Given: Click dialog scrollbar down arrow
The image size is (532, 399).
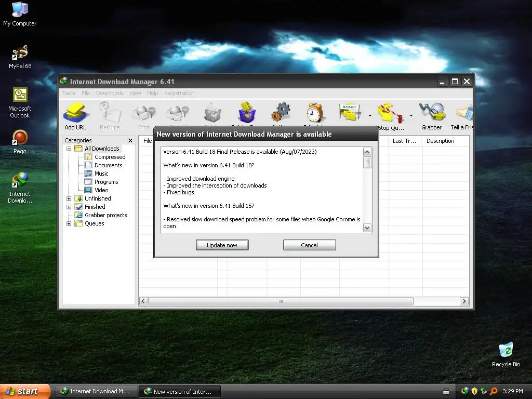Looking at the screenshot, I should tap(367, 228).
